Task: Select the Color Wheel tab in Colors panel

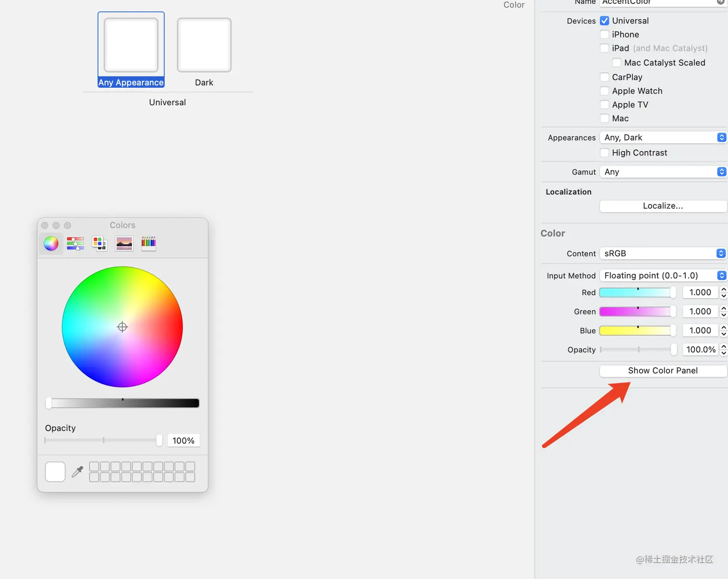Action: coord(51,243)
